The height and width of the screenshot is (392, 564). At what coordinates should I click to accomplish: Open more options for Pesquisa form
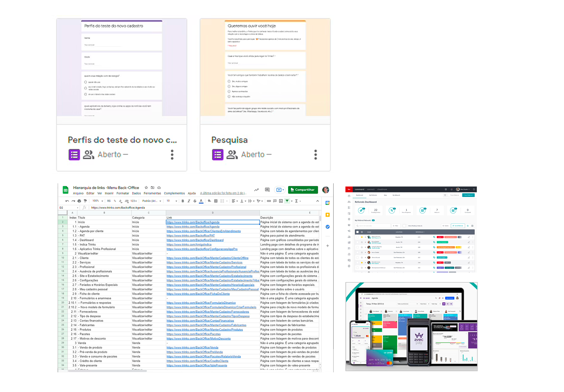315,155
